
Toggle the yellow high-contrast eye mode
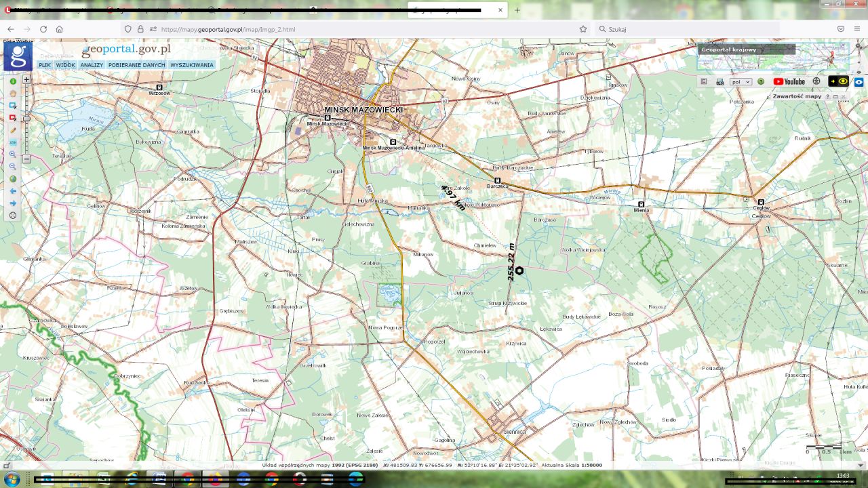pos(839,81)
